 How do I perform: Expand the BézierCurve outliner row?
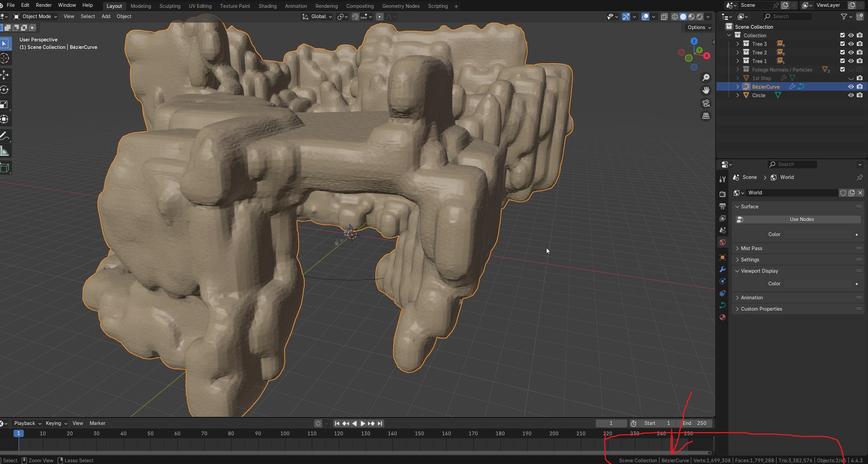738,87
